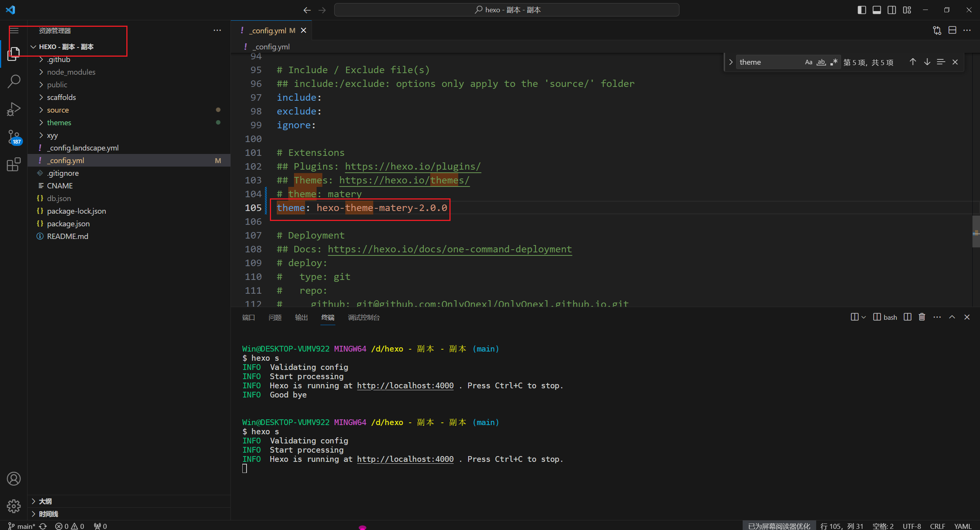This screenshot has width=980, height=530.
Task: Switch to the 问题 panel tab
Action: (275, 317)
